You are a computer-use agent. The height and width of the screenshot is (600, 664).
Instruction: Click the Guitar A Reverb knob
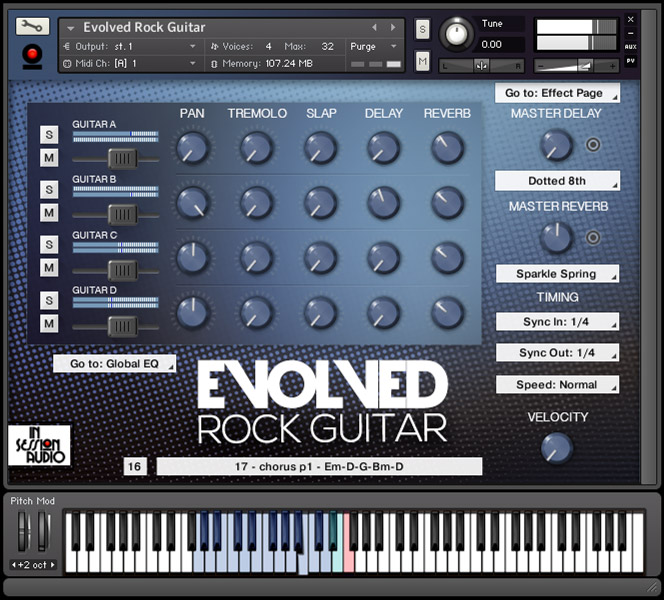447,147
